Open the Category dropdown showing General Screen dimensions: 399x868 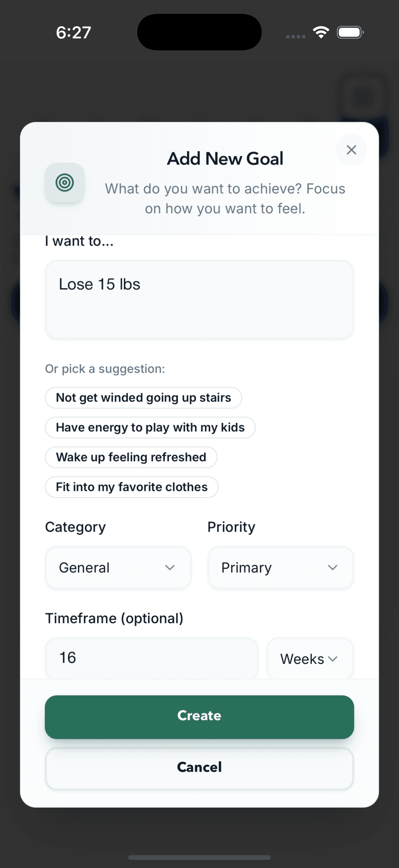(x=118, y=568)
